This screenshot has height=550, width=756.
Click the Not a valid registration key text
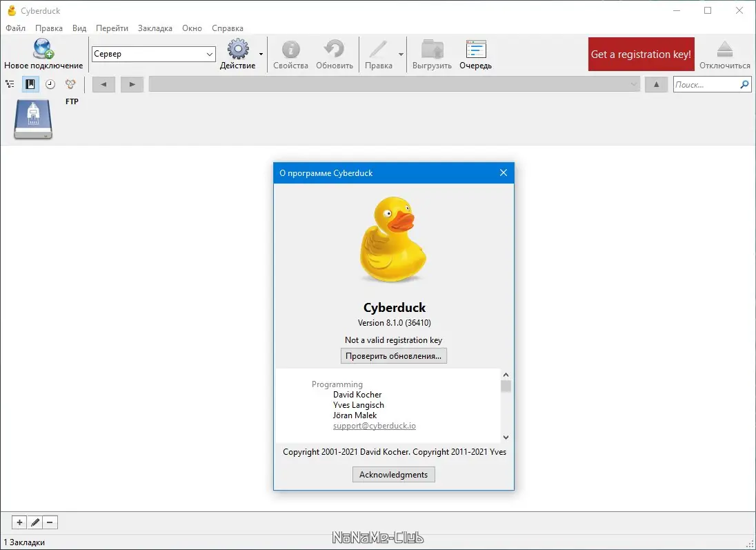tap(393, 340)
